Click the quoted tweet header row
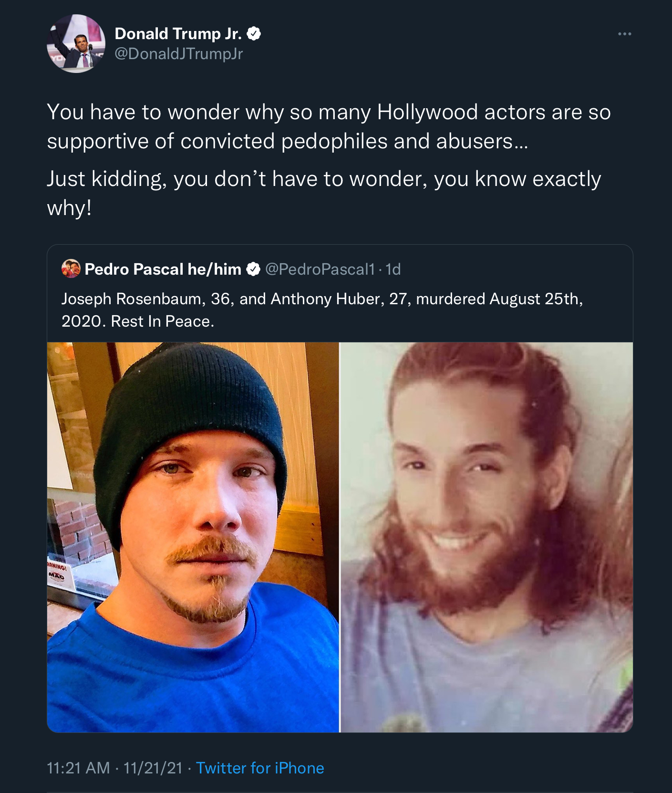This screenshot has height=793, width=672. point(231,269)
